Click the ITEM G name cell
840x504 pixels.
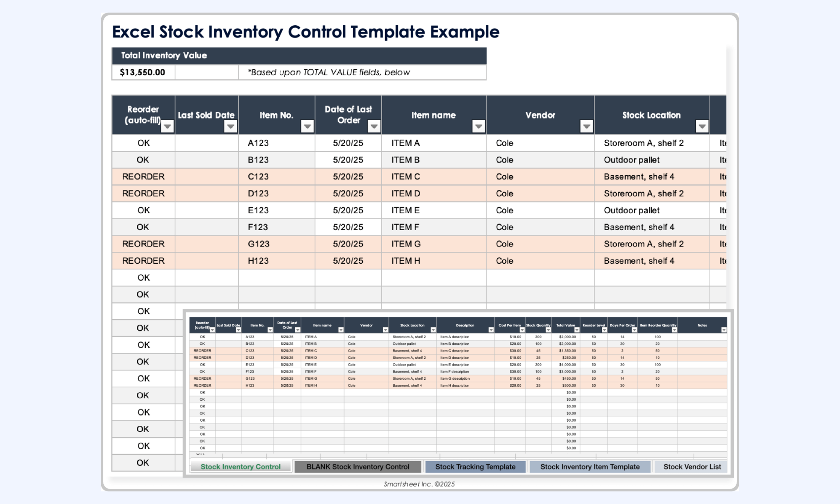click(434, 244)
